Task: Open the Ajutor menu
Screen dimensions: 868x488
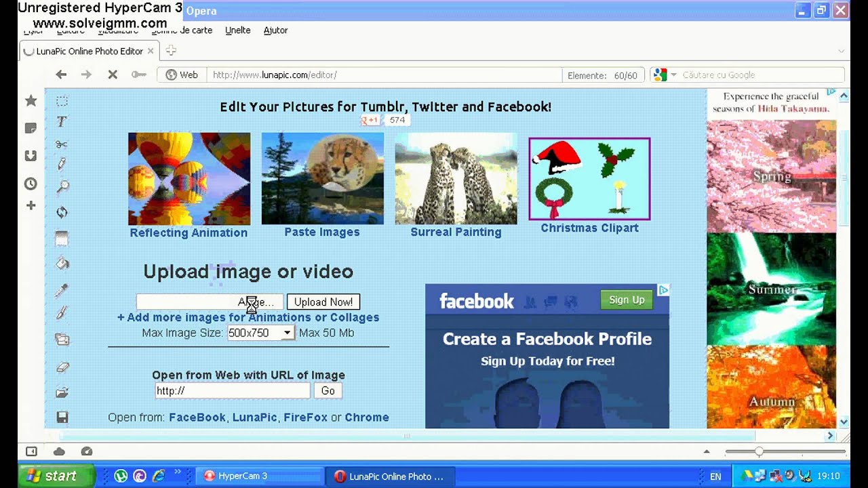Action: tap(275, 30)
